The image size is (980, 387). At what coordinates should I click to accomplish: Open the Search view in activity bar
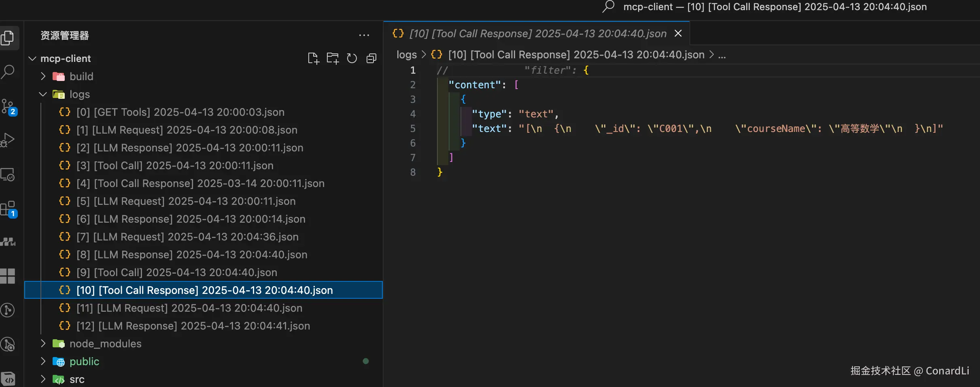click(8, 72)
